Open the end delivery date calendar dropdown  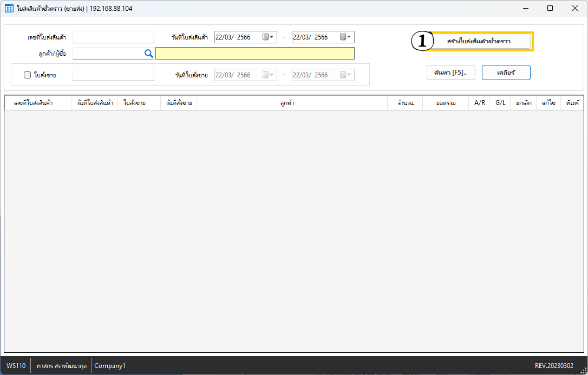(x=347, y=37)
